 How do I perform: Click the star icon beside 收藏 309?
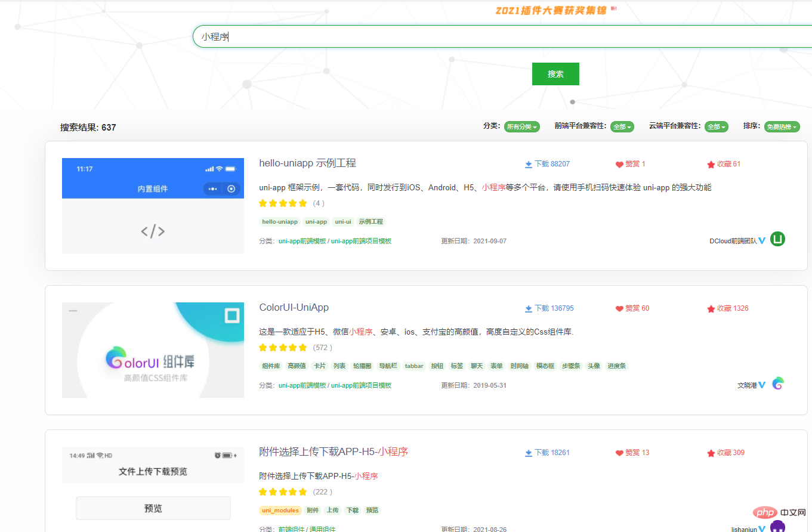pyautogui.click(x=711, y=453)
